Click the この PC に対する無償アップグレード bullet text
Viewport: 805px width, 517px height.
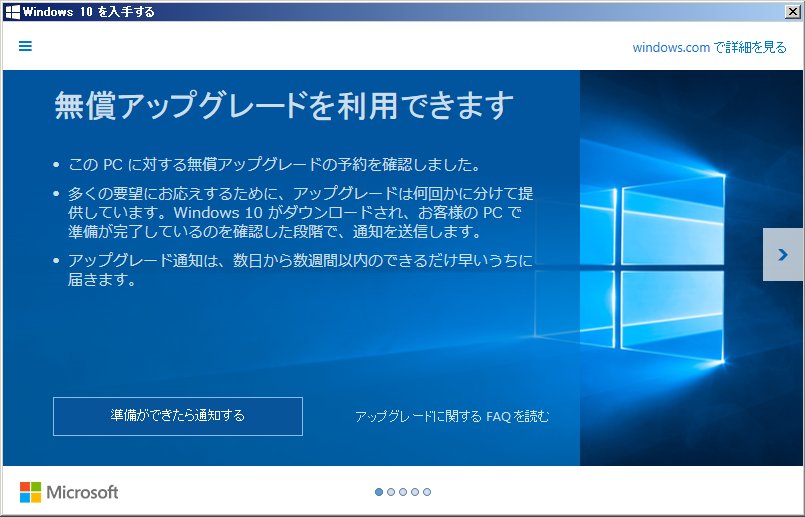[275, 165]
